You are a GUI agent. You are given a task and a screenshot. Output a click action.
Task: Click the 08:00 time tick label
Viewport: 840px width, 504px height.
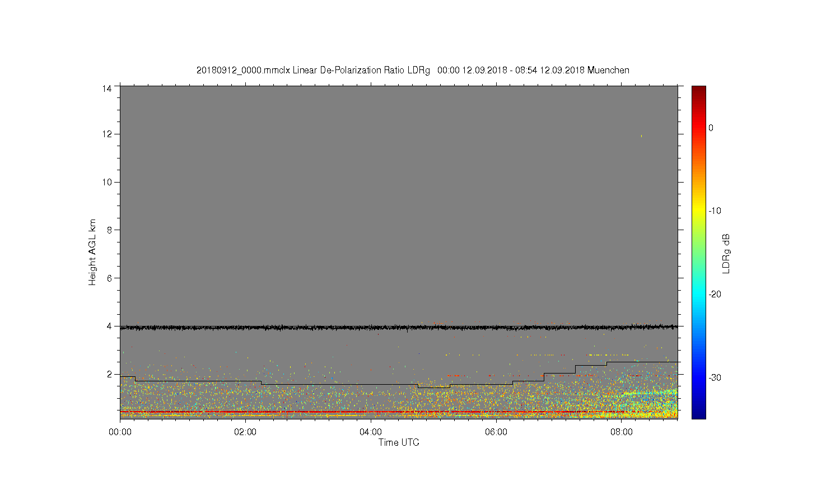[622, 432]
